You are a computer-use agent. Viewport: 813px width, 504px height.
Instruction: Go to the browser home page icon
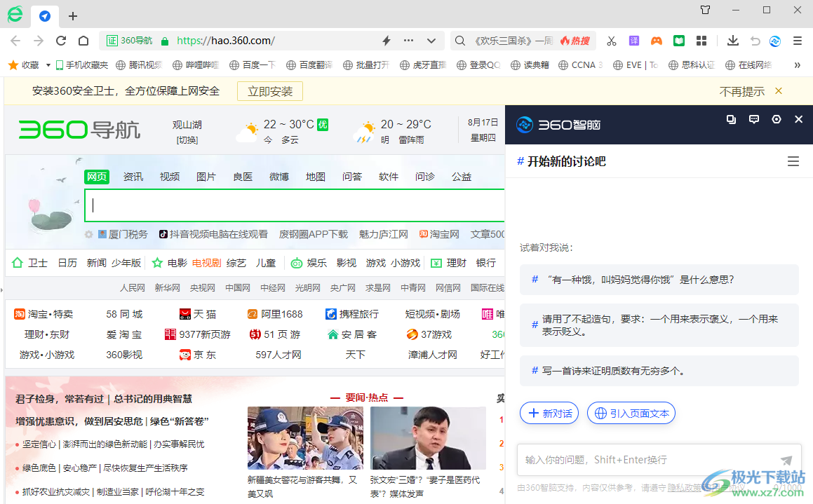(83, 41)
